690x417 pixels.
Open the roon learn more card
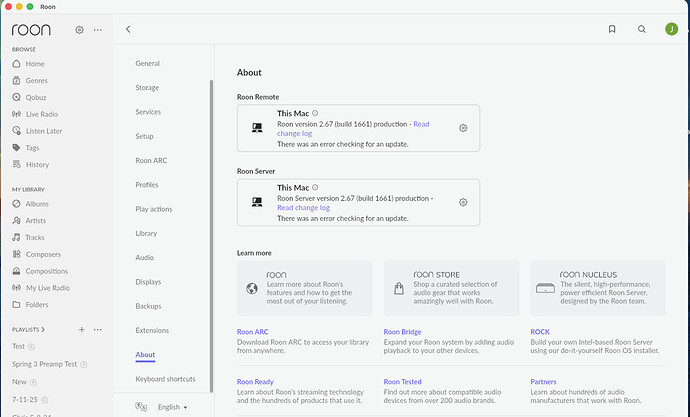tap(305, 288)
